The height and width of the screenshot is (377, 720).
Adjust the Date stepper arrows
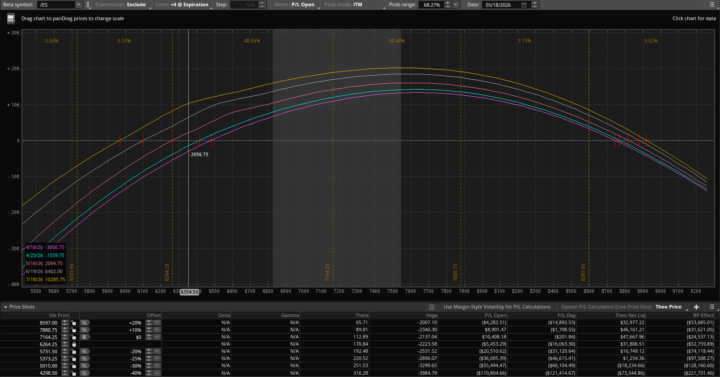[x=534, y=5]
